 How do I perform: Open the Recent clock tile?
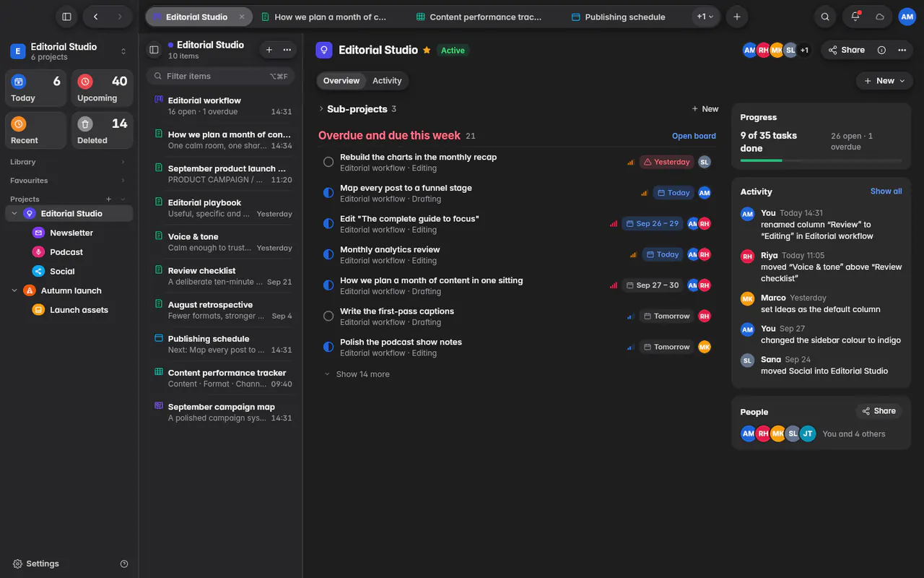pos(35,130)
